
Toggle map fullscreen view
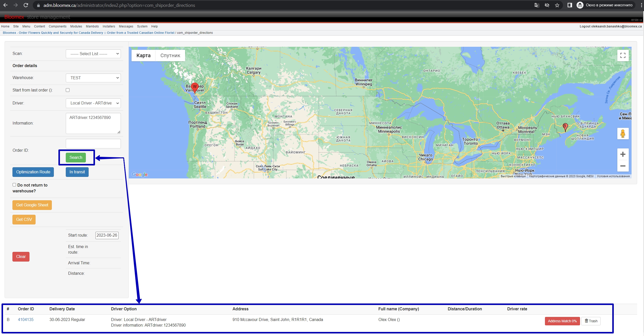tap(623, 55)
